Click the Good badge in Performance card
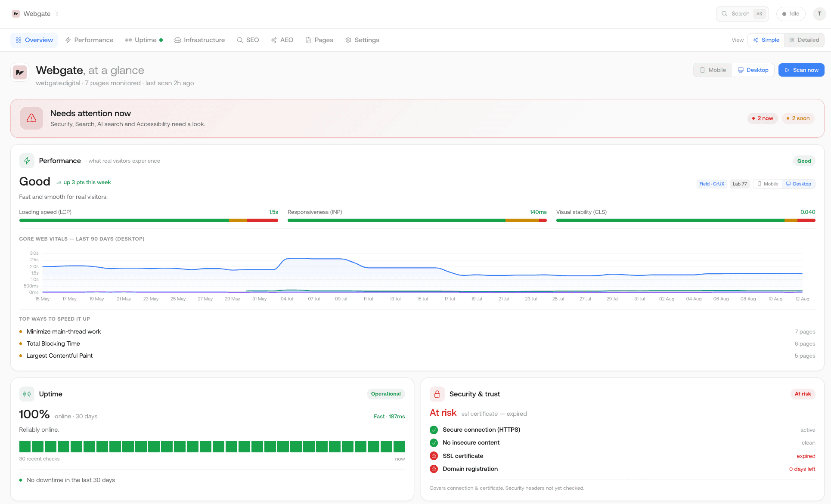 (x=804, y=161)
